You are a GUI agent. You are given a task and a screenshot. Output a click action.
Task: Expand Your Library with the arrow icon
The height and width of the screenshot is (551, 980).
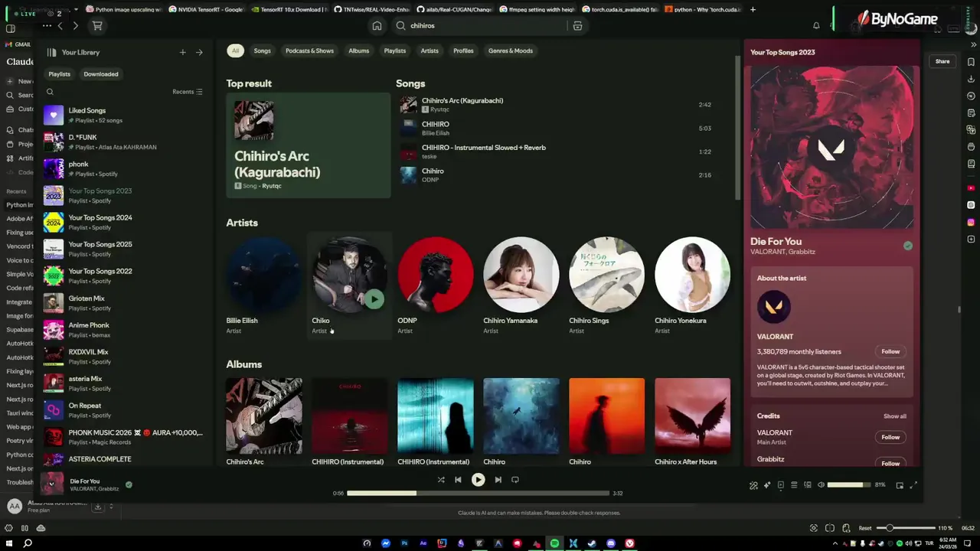click(x=199, y=52)
